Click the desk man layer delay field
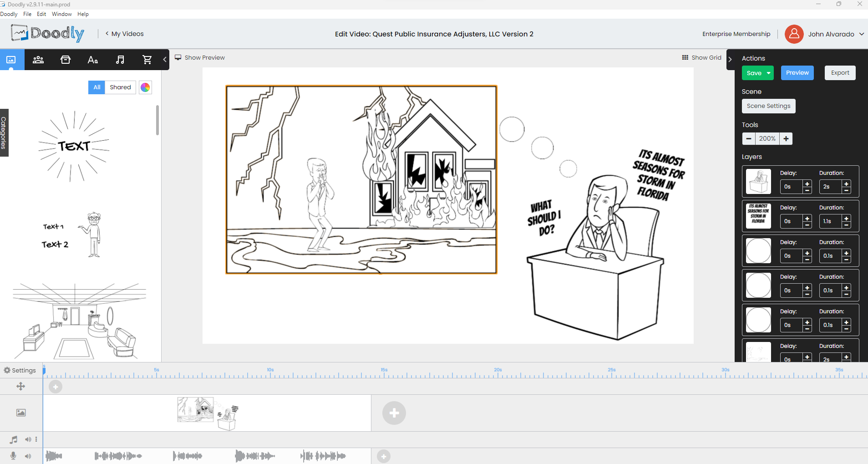868x464 pixels. [x=791, y=187]
